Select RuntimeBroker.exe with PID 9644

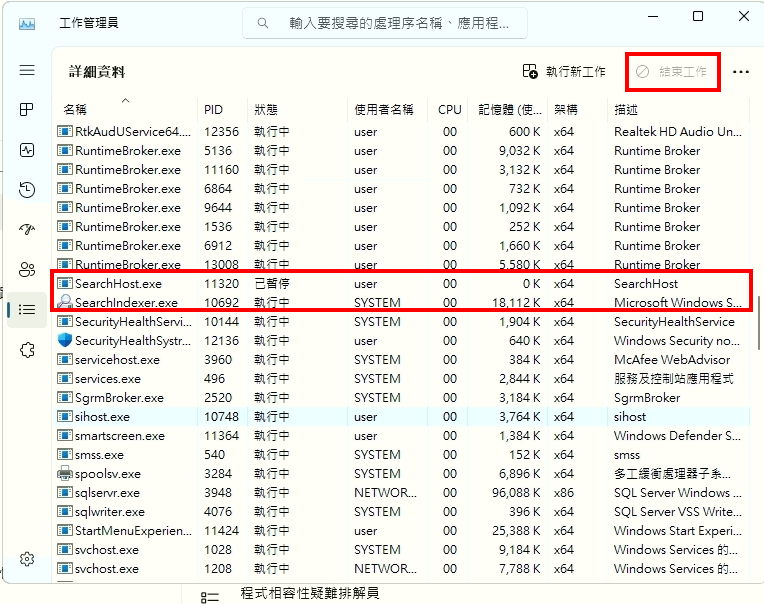402,208
